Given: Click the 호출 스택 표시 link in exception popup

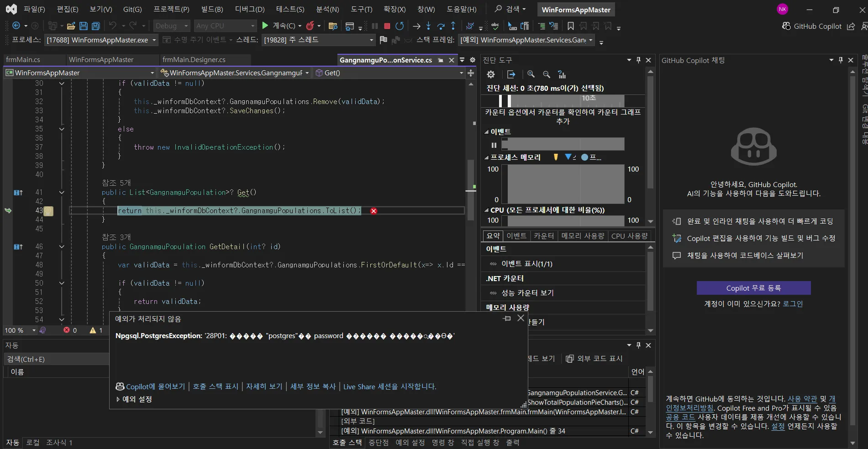Looking at the screenshot, I should (216, 386).
